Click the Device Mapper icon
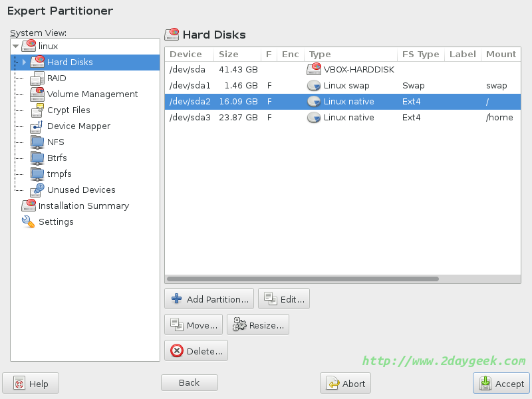532x399 pixels. (37, 126)
